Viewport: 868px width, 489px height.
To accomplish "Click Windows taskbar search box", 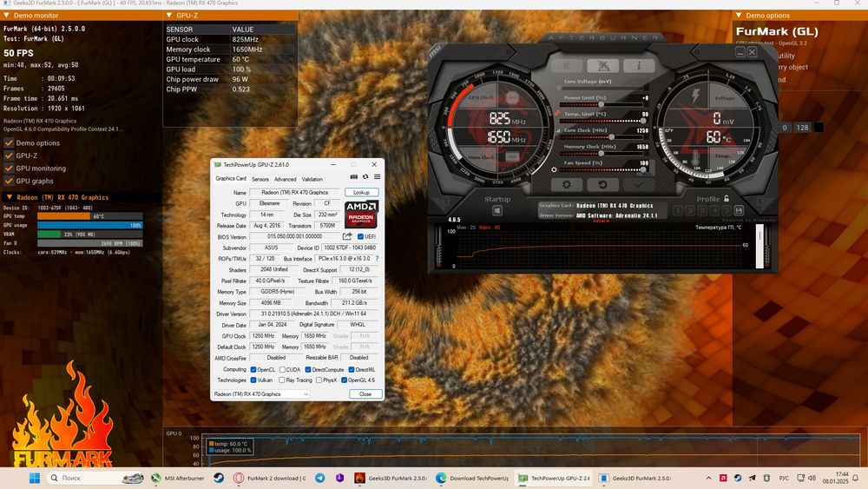I will [95, 478].
